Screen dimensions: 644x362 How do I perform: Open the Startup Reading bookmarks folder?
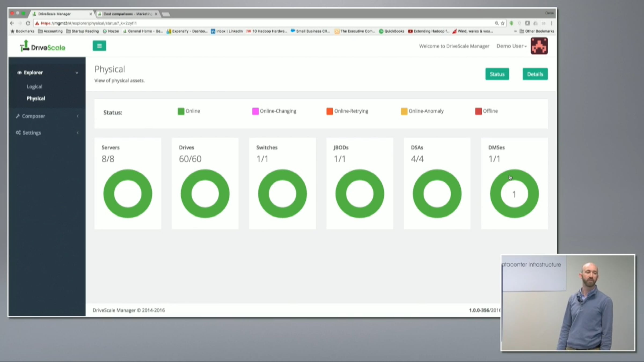click(82, 31)
